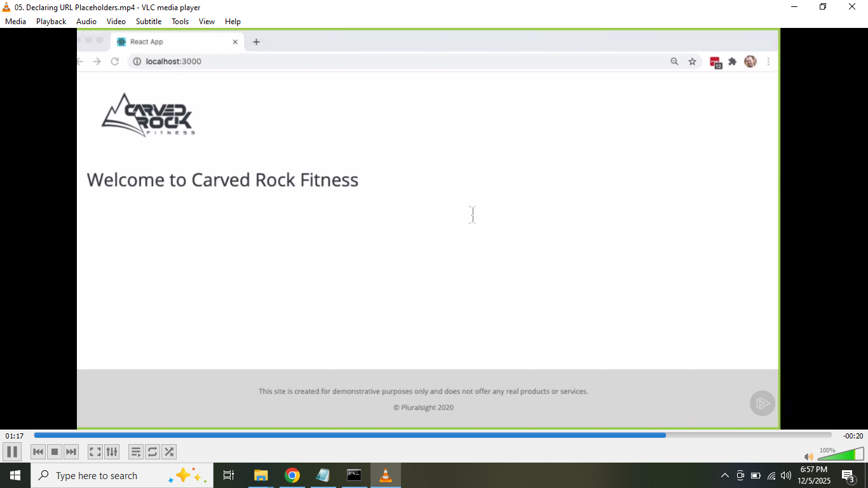Toggle the playlist view
Viewport: 868px width, 488px height.
136,452
